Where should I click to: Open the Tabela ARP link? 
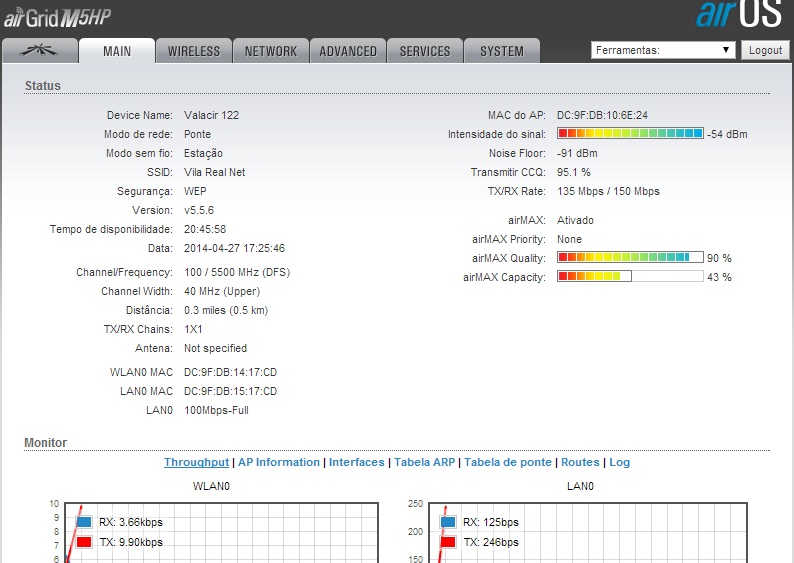point(424,462)
